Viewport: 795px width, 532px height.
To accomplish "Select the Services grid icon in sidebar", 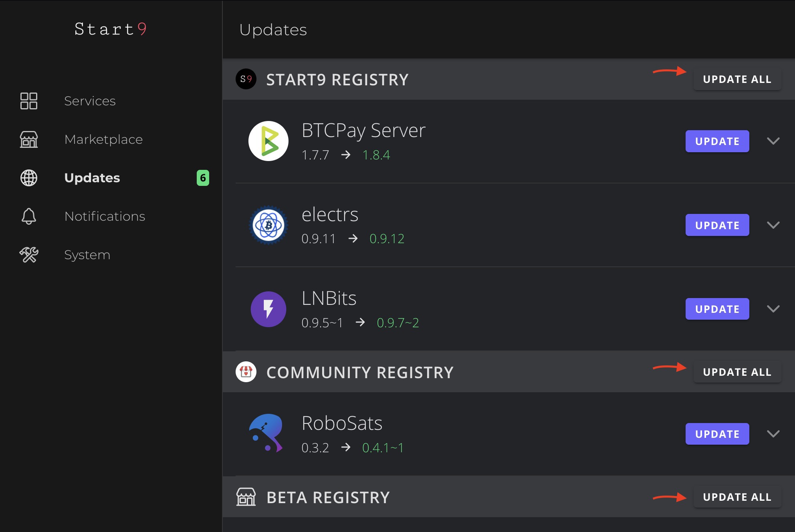I will click(28, 101).
